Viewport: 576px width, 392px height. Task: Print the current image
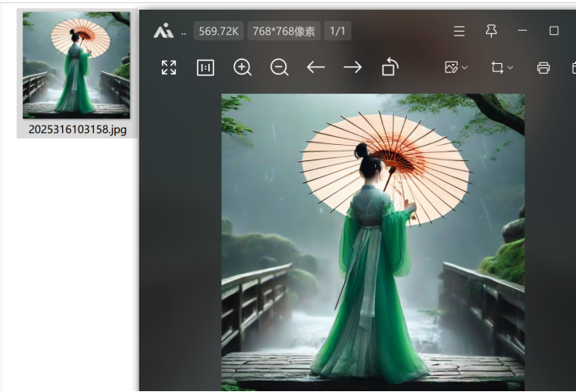pyautogui.click(x=544, y=67)
